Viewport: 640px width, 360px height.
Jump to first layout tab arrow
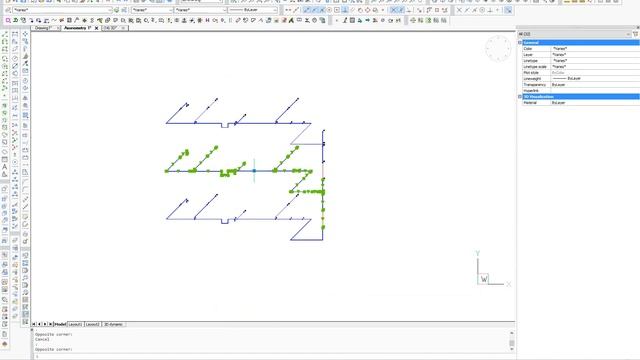(34, 324)
